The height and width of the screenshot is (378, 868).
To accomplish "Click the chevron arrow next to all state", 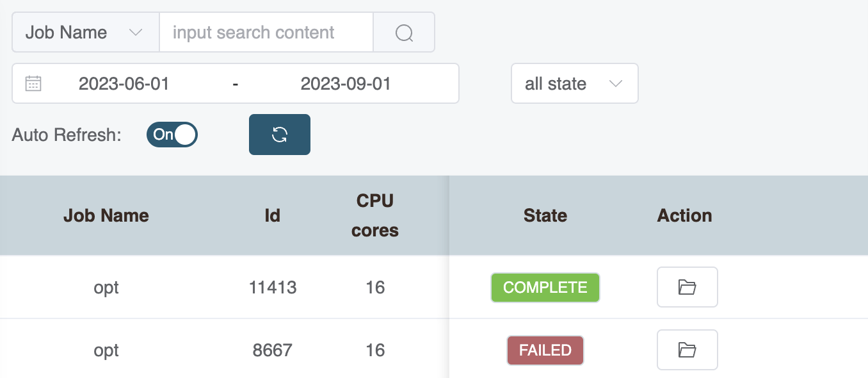I will coord(616,83).
